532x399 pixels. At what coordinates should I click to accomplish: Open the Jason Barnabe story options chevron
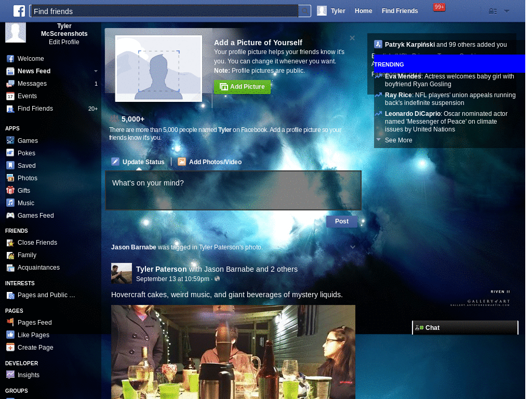353,247
